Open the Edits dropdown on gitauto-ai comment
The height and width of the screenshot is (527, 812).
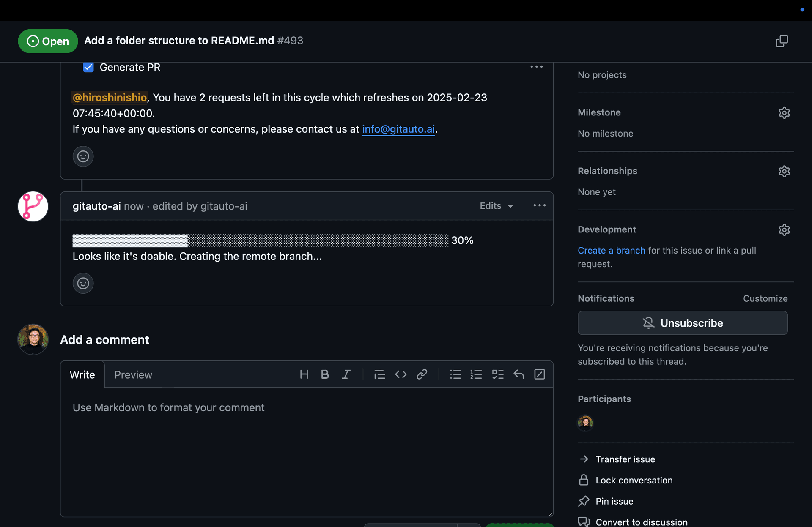(x=496, y=206)
